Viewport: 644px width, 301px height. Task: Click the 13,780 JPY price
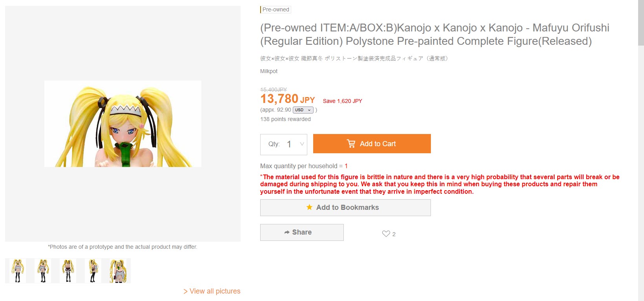click(288, 99)
